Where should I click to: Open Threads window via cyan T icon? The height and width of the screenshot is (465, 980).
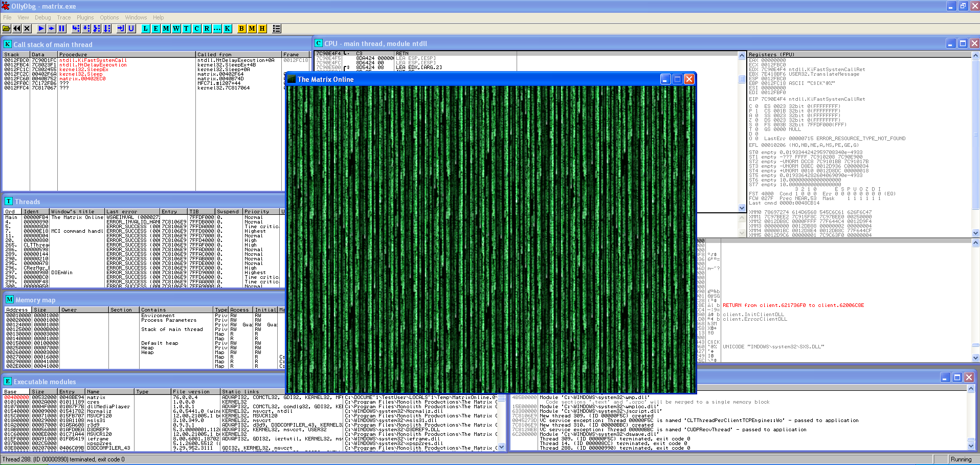[x=187, y=29]
